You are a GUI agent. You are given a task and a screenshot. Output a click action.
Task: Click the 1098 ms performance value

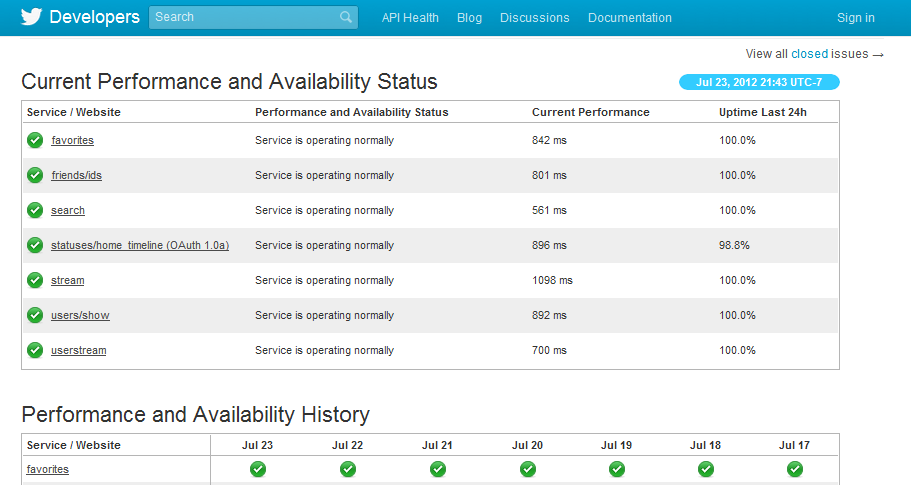tap(552, 280)
